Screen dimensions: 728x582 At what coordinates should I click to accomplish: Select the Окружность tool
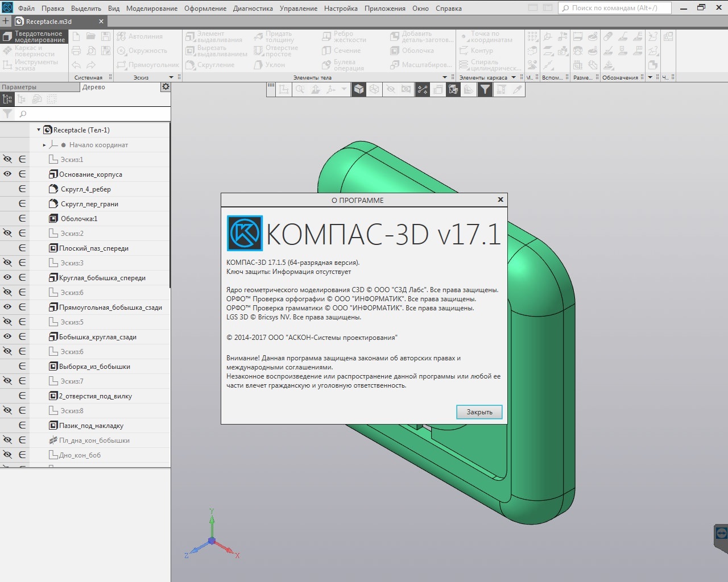142,51
